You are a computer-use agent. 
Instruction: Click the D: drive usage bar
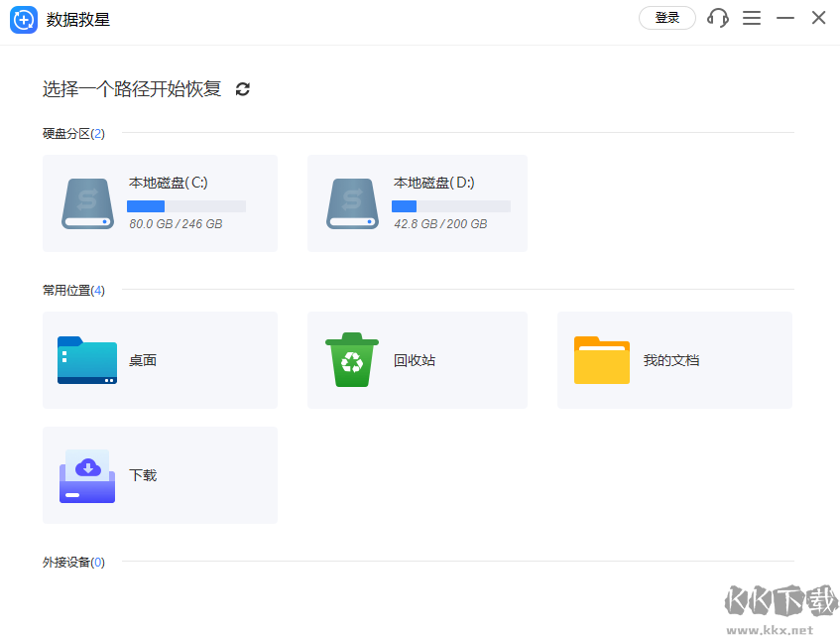[x=450, y=206]
